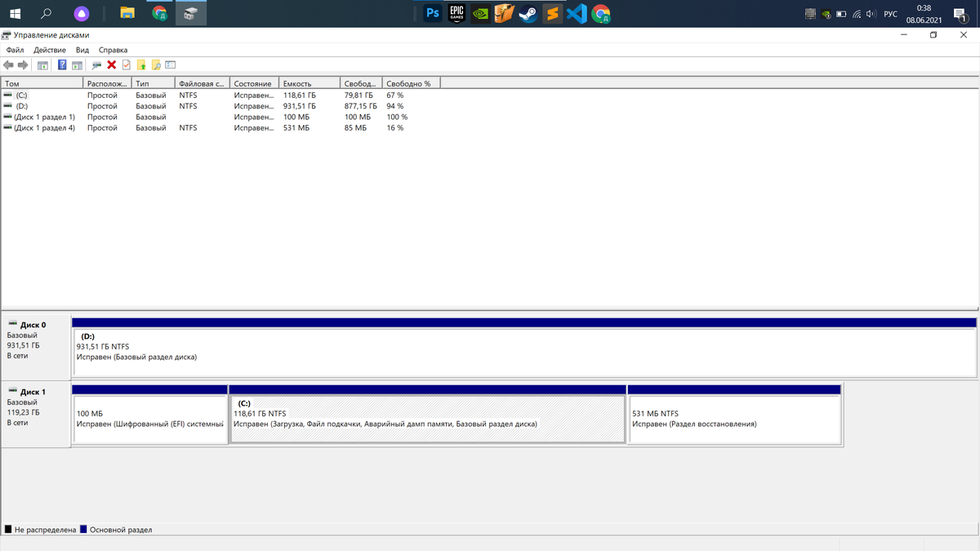This screenshot has height=551, width=980.
Task: Open the Вид menu
Action: click(82, 50)
